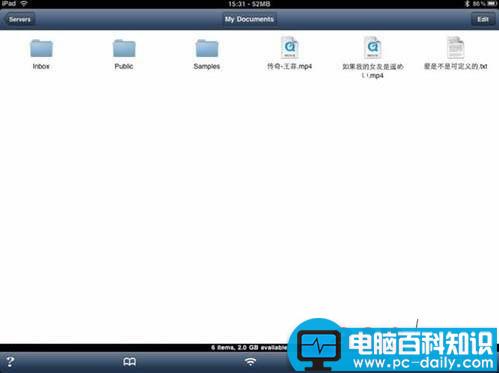Click the status bar Wi-Fi indicator
The width and height of the screenshot is (499, 373).
click(24, 4)
